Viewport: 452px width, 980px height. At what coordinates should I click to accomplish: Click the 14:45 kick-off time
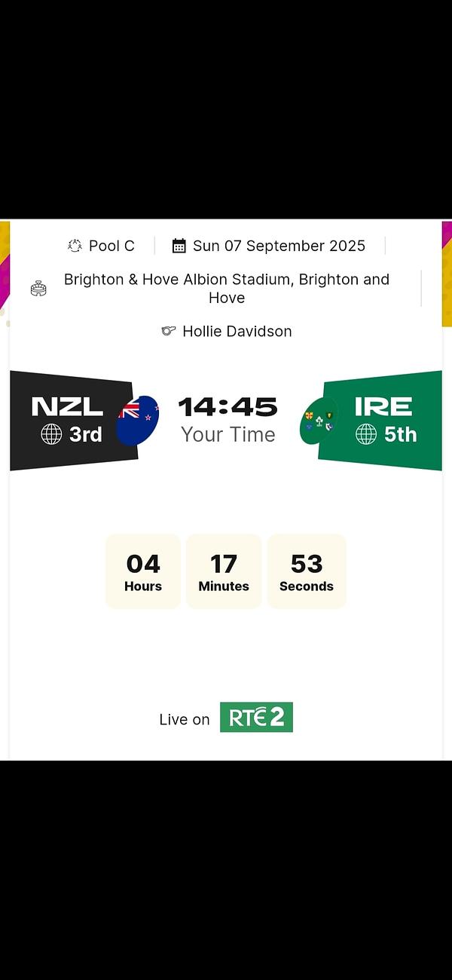(228, 408)
